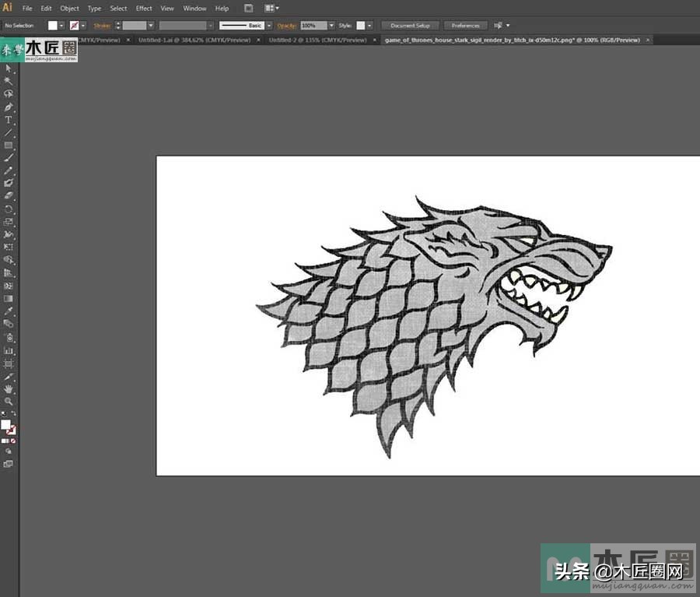Select the Eyedropper tool
700x597 pixels.
8,311
